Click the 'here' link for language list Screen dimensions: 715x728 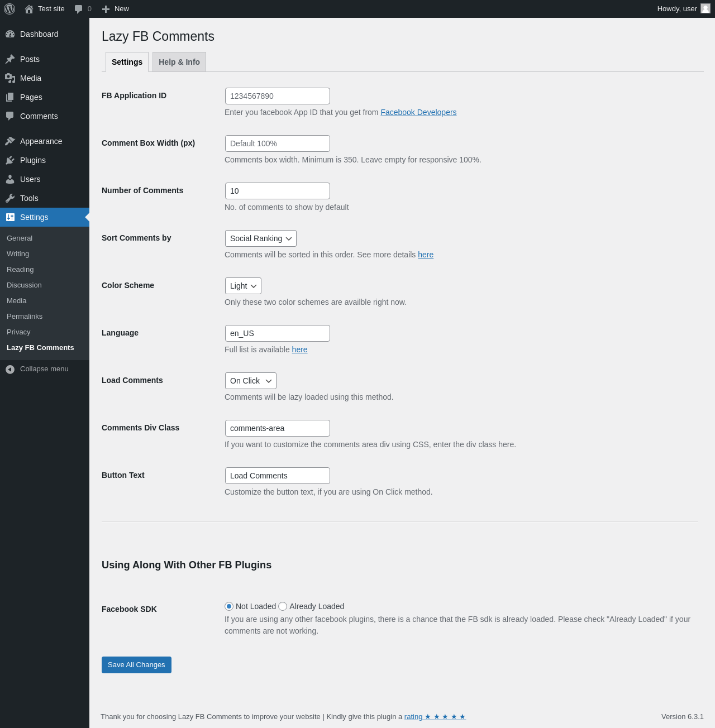[299, 349]
